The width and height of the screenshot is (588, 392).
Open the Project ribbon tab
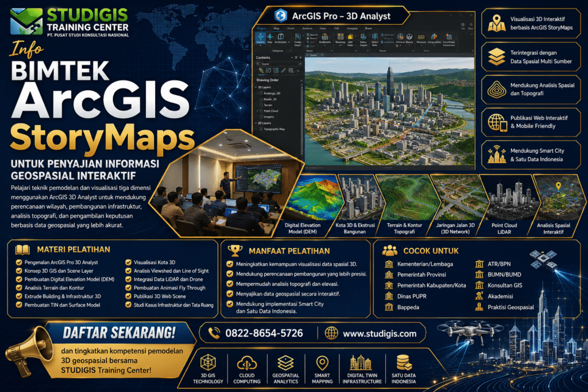(261, 29)
